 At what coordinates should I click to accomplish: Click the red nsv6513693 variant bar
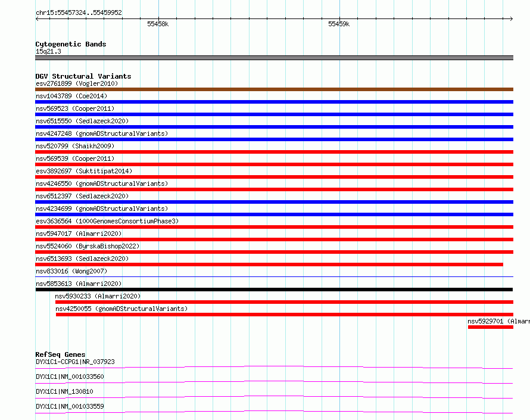269,265
